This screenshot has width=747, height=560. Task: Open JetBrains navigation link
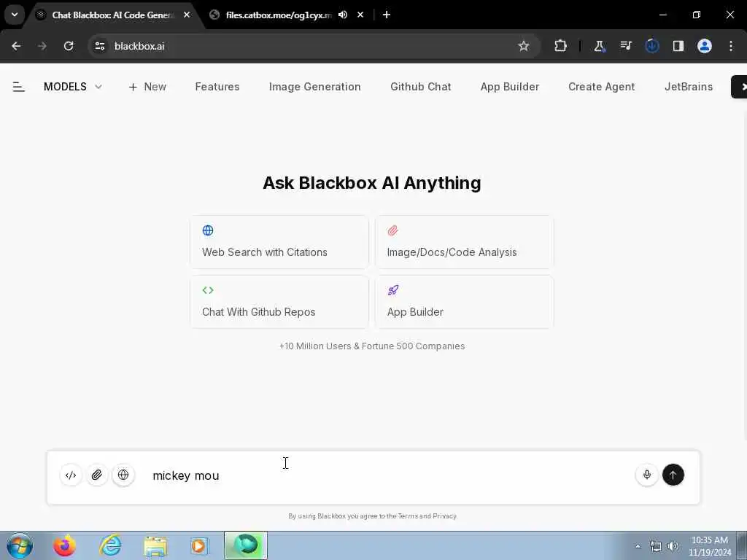coord(689,87)
